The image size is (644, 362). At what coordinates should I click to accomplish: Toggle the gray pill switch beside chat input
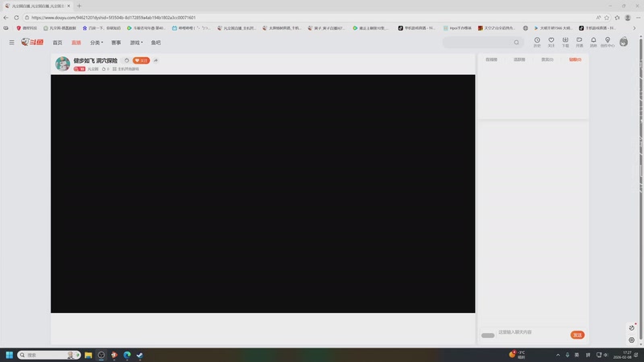click(488, 335)
